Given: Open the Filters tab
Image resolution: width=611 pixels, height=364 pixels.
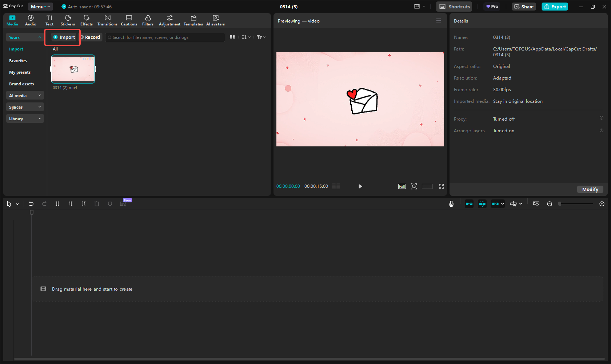Looking at the screenshot, I should coord(148,20).
